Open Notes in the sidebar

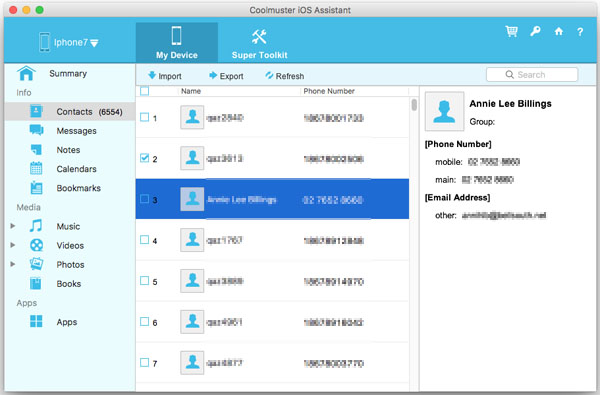coord(68,150)
